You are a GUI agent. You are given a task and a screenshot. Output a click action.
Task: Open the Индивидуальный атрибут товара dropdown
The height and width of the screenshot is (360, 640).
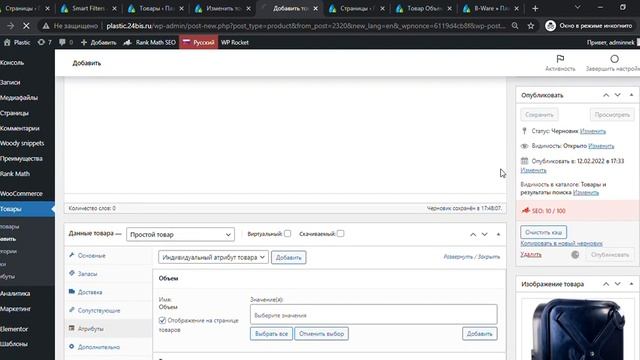pos(213,257)
